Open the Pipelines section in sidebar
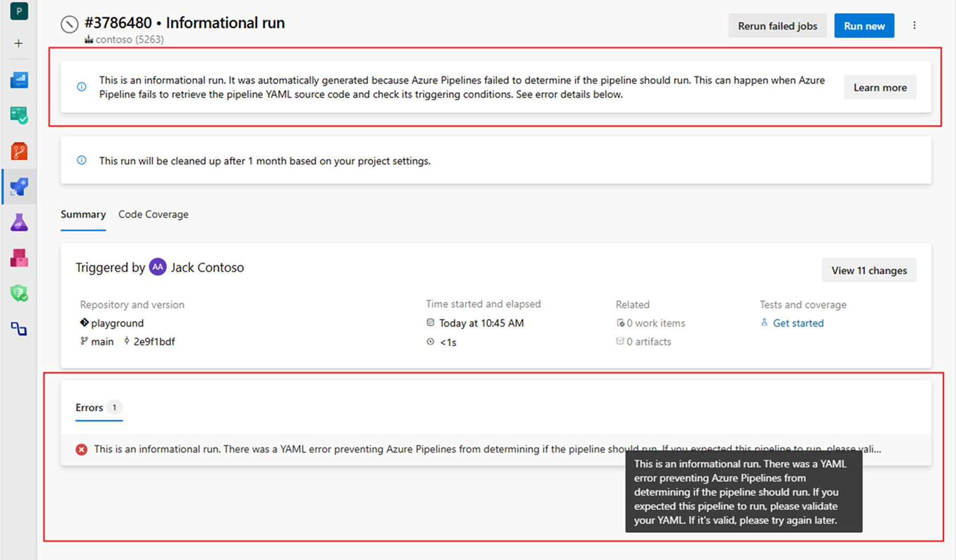This screenshot has height=560, width=956. (x=19, y=186)
